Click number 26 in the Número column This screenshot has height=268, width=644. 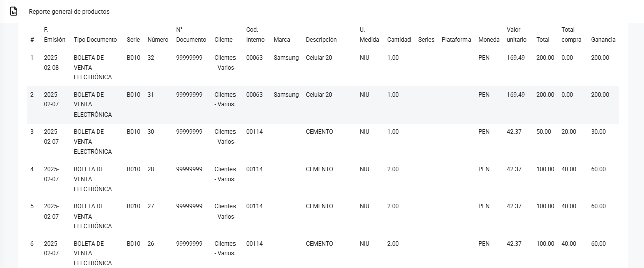[x=151, y=244]
